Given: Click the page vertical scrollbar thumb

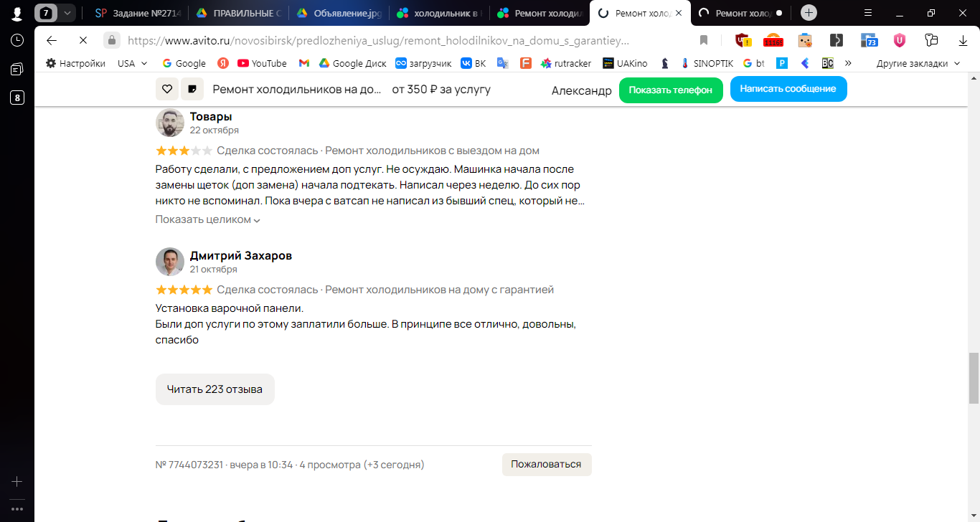Looking at the screenshot, I should coord(974,378).
